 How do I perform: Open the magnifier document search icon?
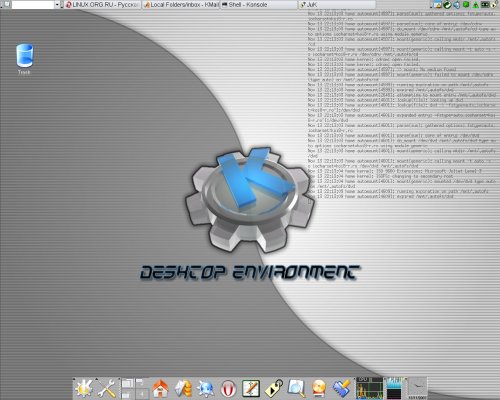pos(296,389)
